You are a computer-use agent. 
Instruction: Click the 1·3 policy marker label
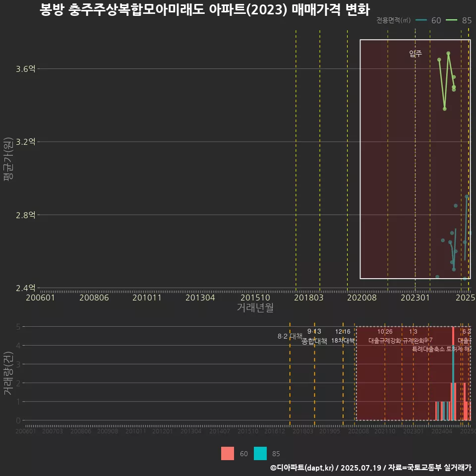tap(413, 332)
